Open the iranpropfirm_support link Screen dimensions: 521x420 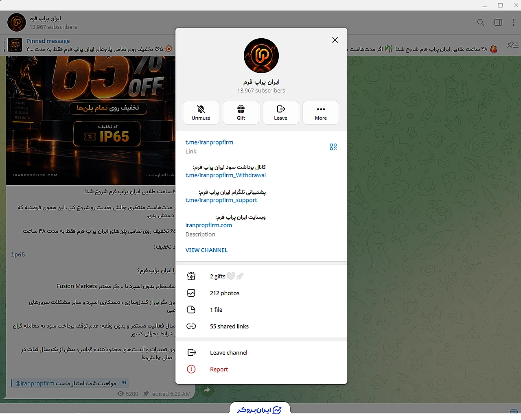[x=221, y=200]
